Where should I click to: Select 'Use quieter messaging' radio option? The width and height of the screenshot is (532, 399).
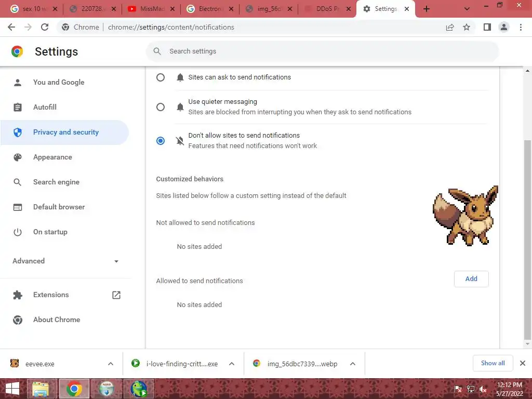(x=161, y=107)
